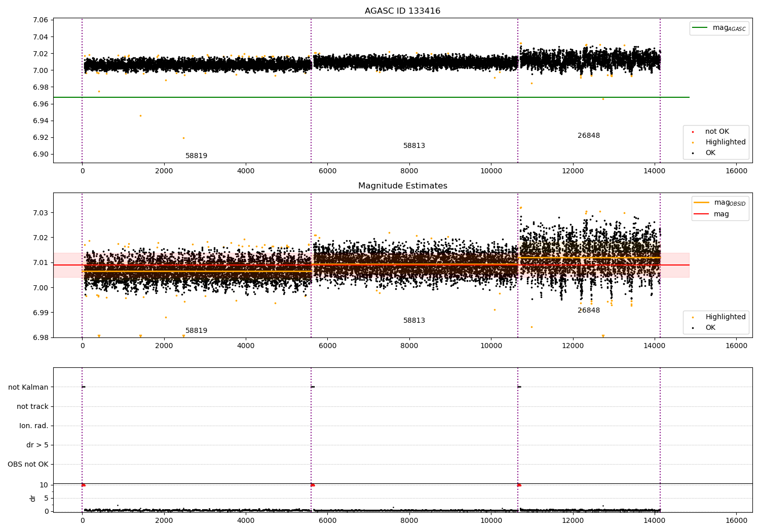Click the green mag AGASC horizontal line in top plot

(x=371, y=97)
